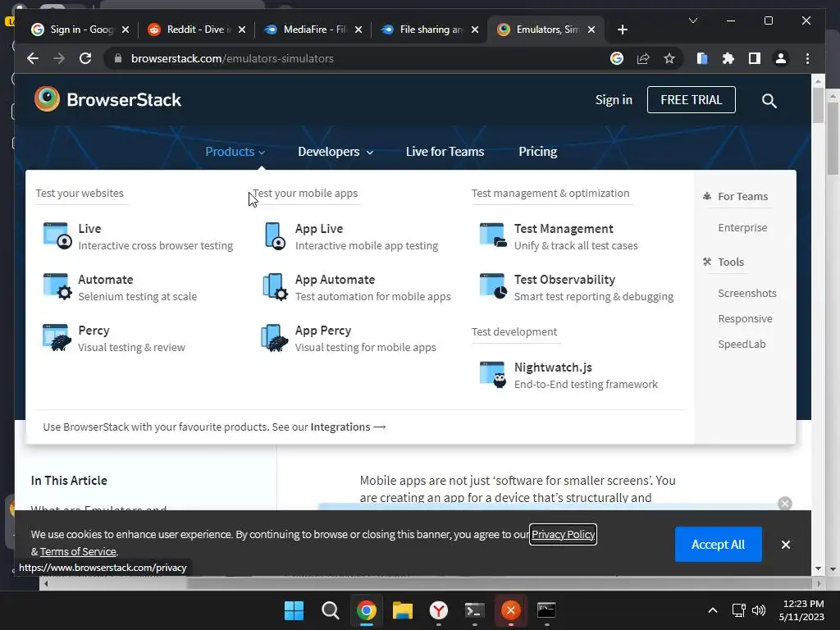Reload the page with refresh icon

point(85,58)
